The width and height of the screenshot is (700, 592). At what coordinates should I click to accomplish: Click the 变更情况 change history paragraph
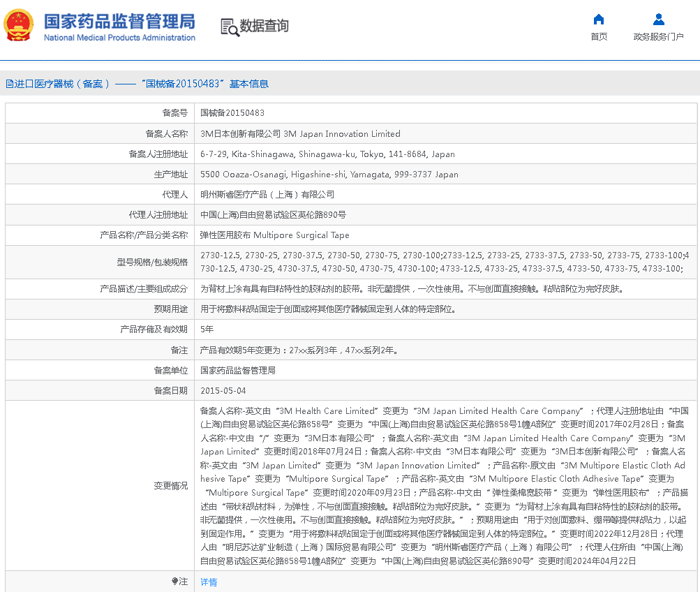444,486
